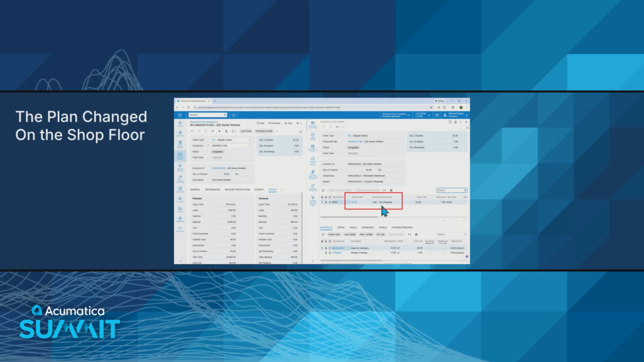The image size is (644, 362).
Task: Refresh the operations grid
Action: pos(323,190)
